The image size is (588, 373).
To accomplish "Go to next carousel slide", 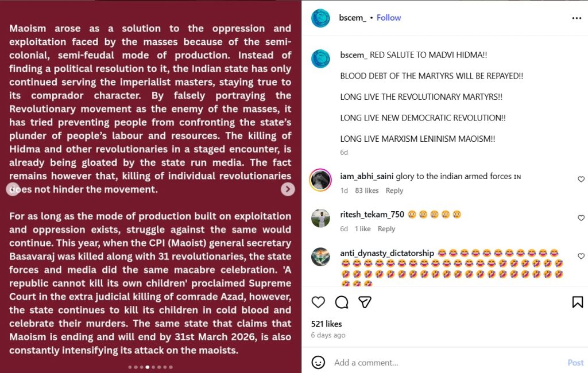I will coord(288,189).
